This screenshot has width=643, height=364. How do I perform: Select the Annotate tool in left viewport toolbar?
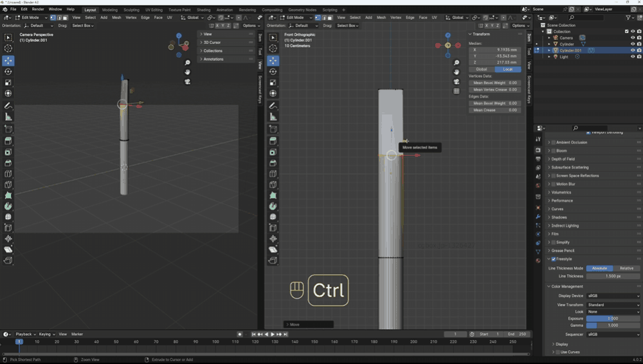8,105
